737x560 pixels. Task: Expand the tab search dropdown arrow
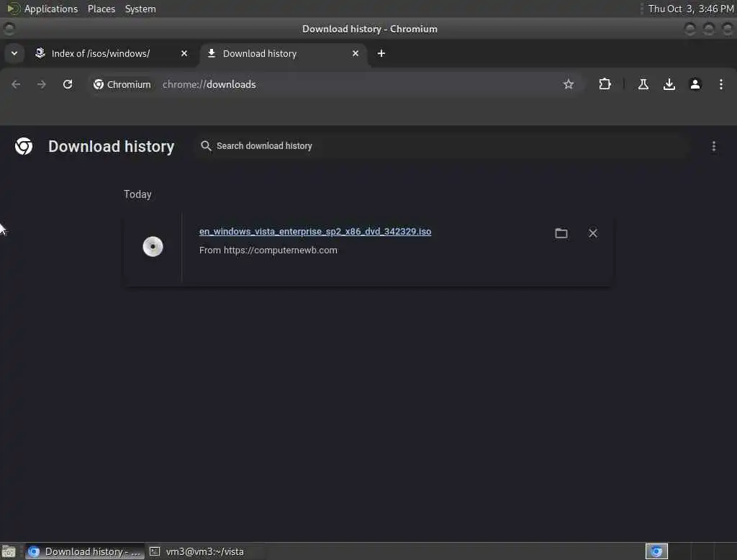[14, 53]
